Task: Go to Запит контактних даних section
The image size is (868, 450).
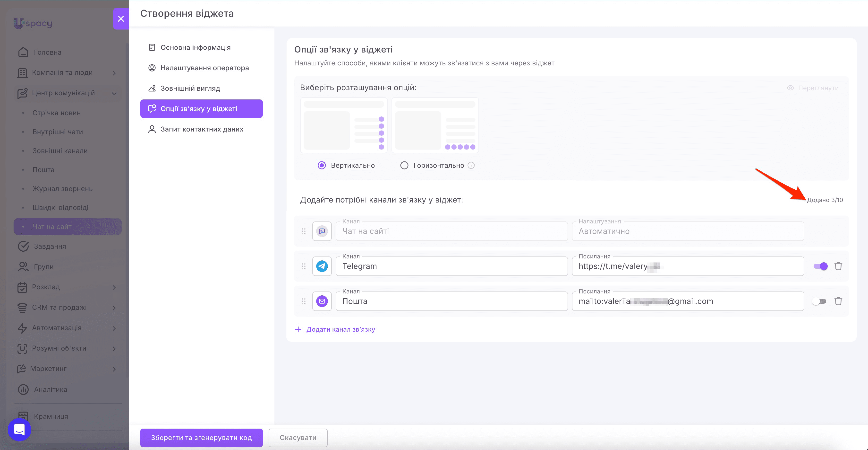Action: coord(201,129)
